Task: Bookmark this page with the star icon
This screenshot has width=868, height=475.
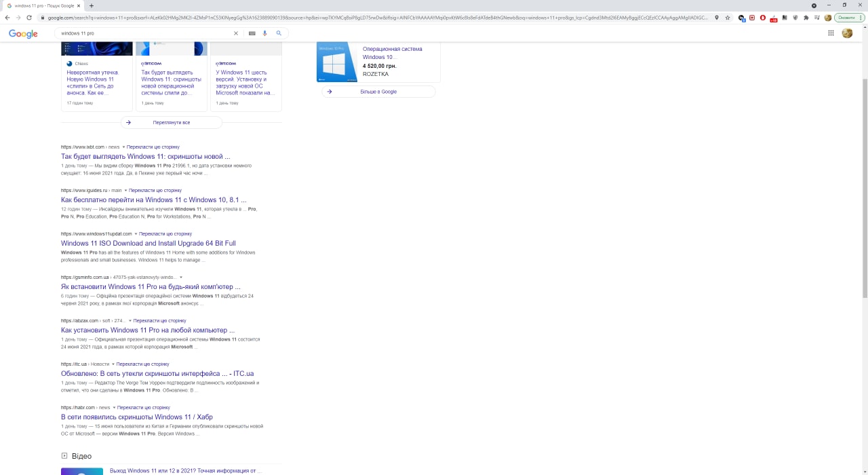Action: point(728,17)
